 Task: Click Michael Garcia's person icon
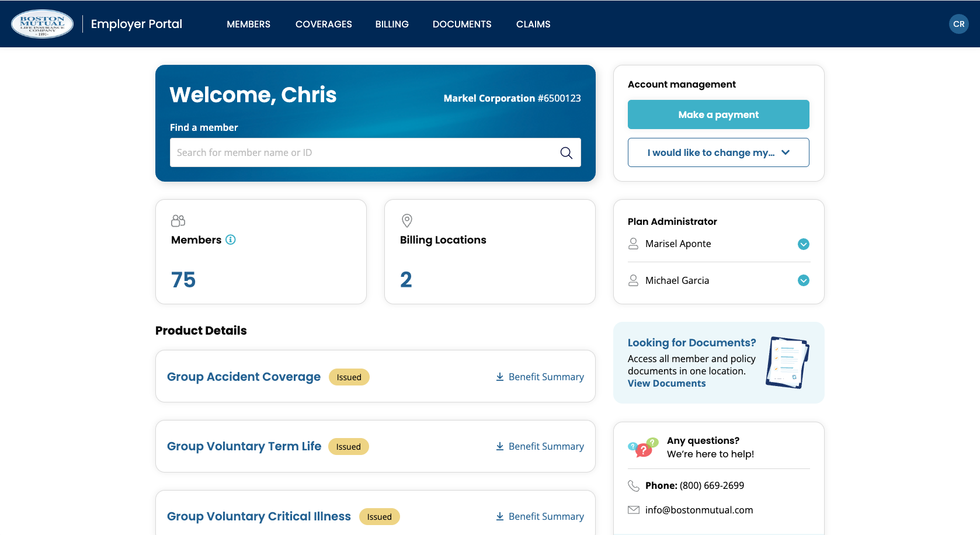click(633, 280)
